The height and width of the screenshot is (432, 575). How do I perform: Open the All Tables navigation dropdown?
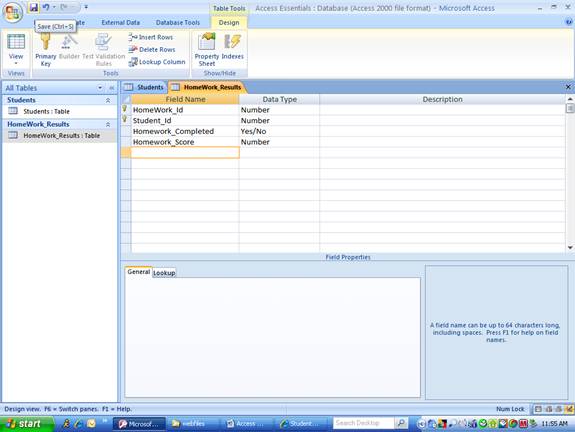[x=100, y=88]
